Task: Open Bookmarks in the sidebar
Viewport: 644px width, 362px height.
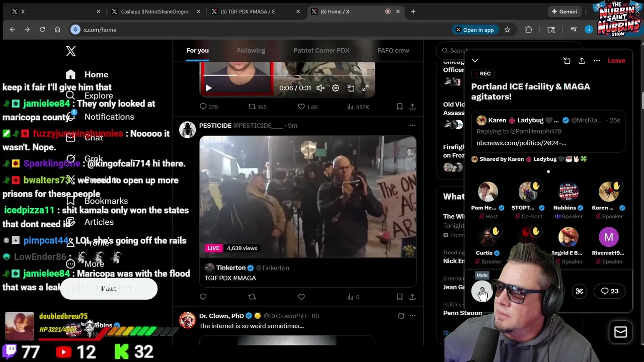Action: coord(97,201)
